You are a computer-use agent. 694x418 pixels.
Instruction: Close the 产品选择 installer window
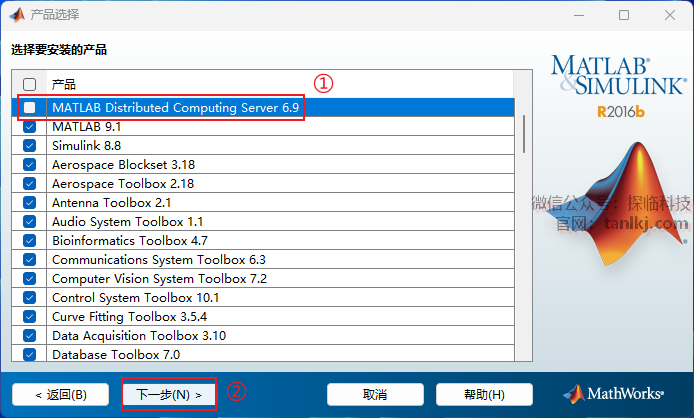pyautogui.click(x=670, y=15)
